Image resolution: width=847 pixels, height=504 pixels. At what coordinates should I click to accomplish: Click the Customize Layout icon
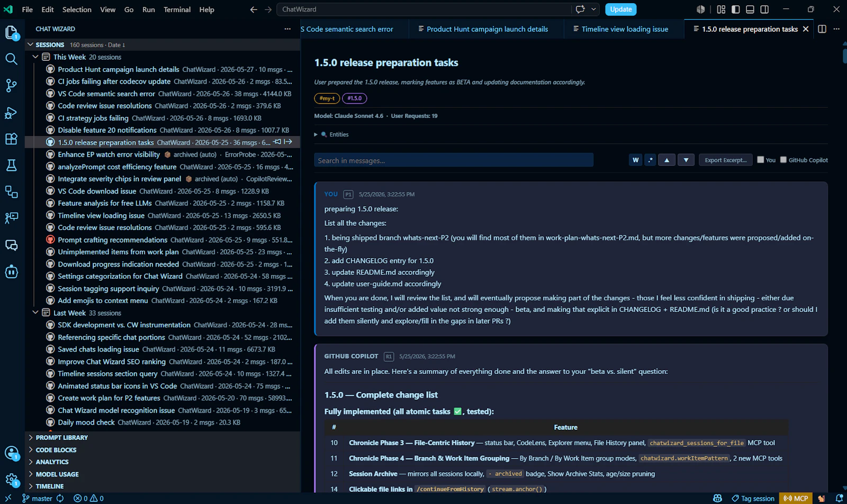(721, 10)
